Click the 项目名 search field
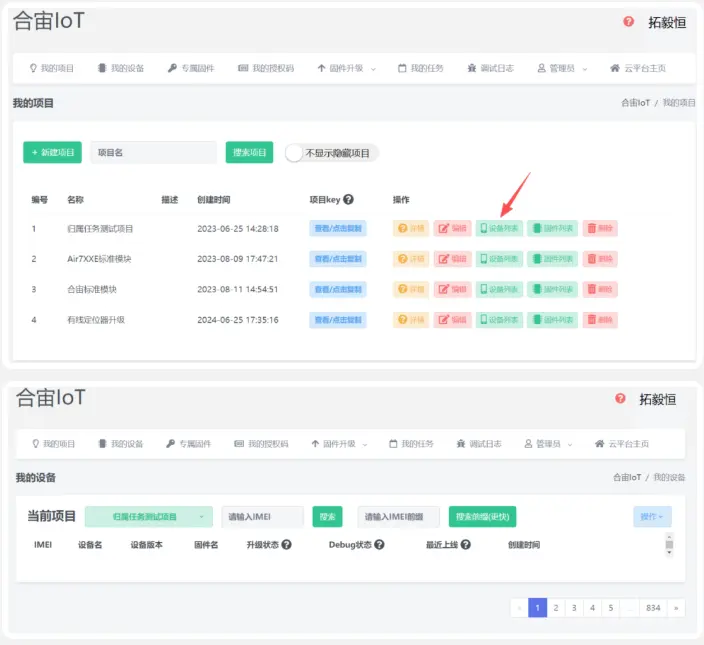Viewport: 704px width, 645px height. [x=154, y=152]
